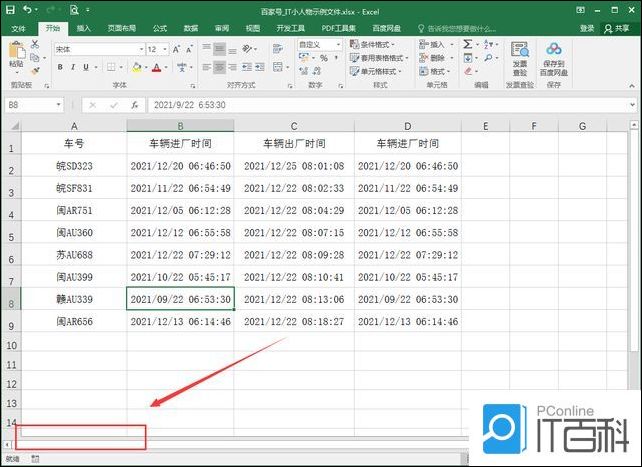Open Format as Table (套用表格格式) dropdown
The image size is (642, 467).
(x=379, y=58)
